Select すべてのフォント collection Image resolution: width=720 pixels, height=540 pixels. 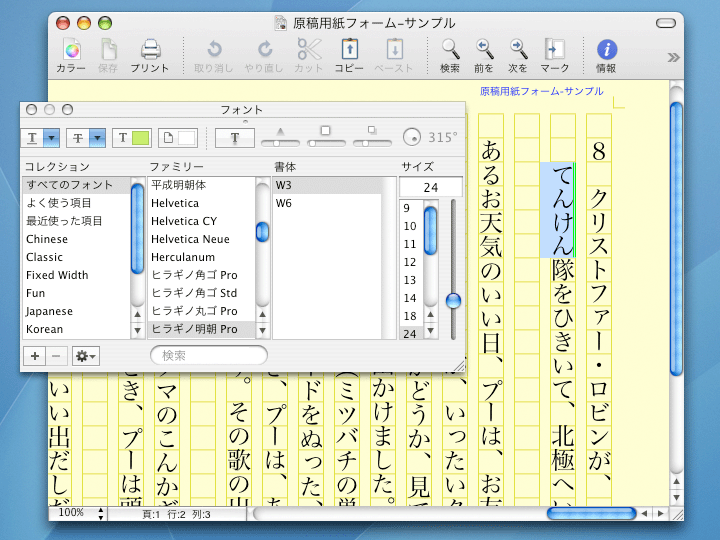tap(76, 185)
